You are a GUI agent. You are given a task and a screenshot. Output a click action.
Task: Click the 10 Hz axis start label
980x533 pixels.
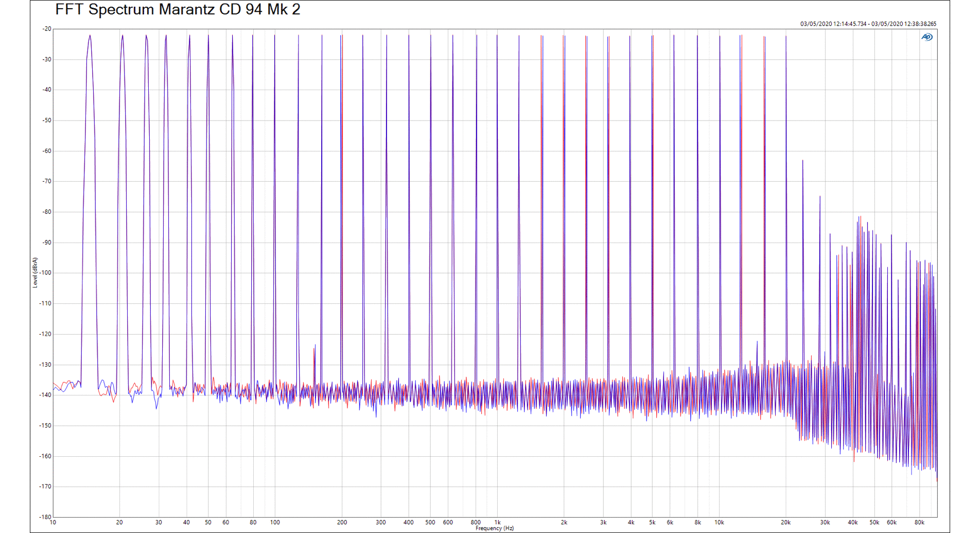point(53,522)
